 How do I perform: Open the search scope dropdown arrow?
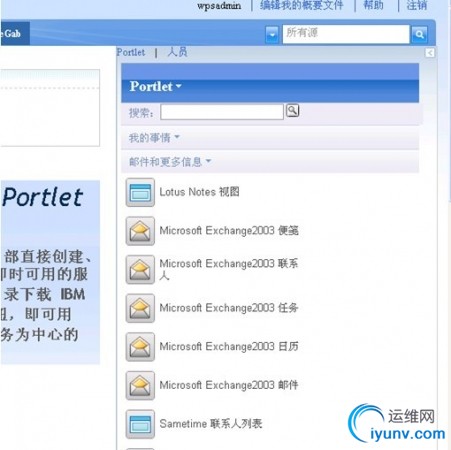(x=272, y=34)
